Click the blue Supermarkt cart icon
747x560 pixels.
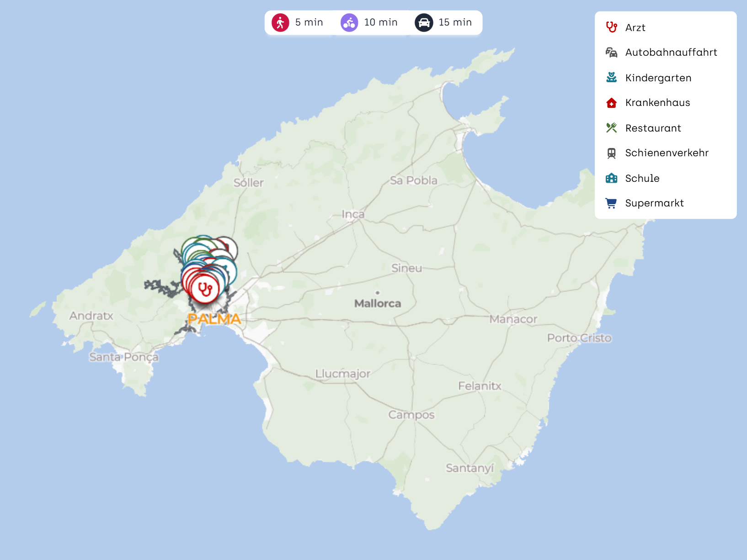611,203
